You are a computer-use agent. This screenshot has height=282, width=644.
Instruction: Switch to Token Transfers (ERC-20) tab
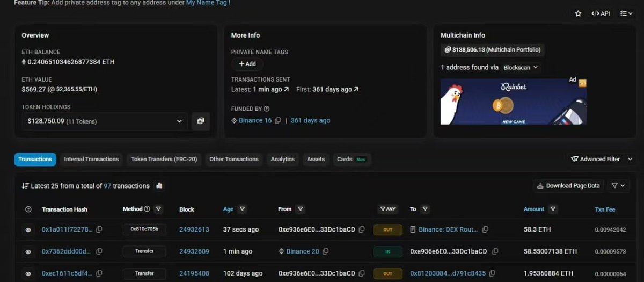pyautogui.click(x=164, y=160)
